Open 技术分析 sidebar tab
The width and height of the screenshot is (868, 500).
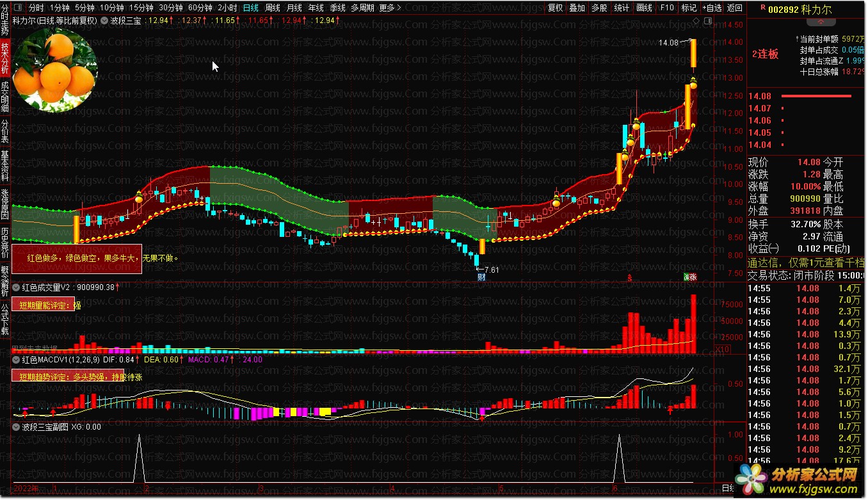5,59
